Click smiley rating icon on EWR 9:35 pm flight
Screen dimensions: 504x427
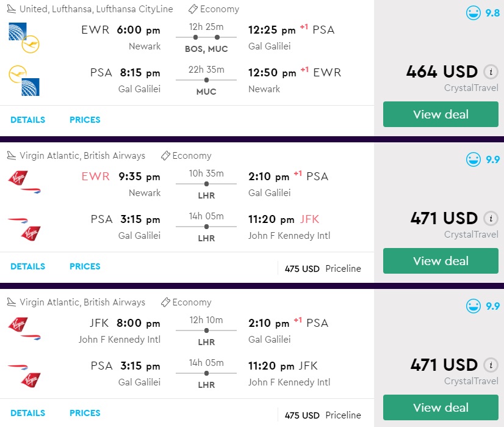[x=473, y=159]
